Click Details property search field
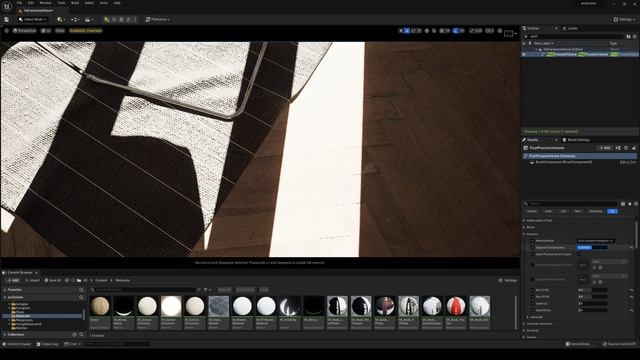Viewport: 640px width, 360px height. [x=572, y=204]
